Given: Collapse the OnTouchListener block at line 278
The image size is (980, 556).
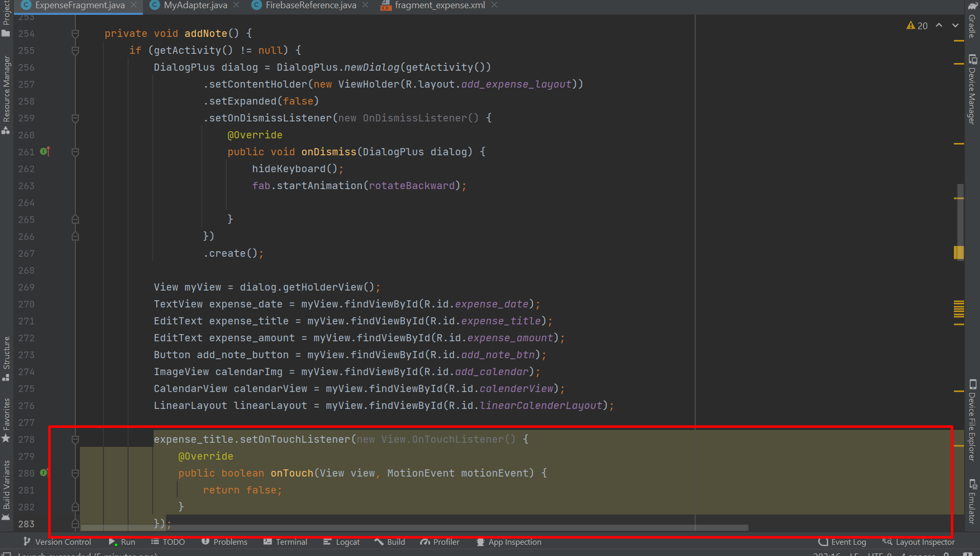Looking at the screenshot, I should pos(75,440).
